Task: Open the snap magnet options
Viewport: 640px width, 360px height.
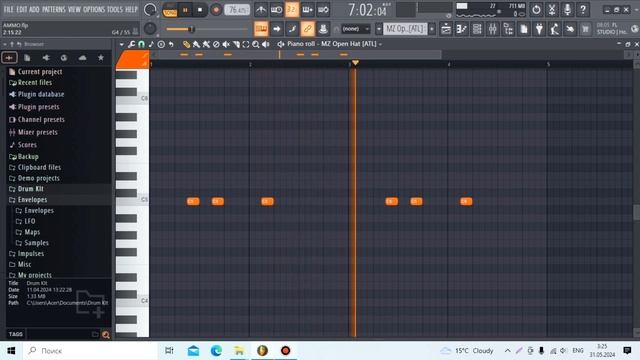Action: pyautogui.click(x=142, y=44)
